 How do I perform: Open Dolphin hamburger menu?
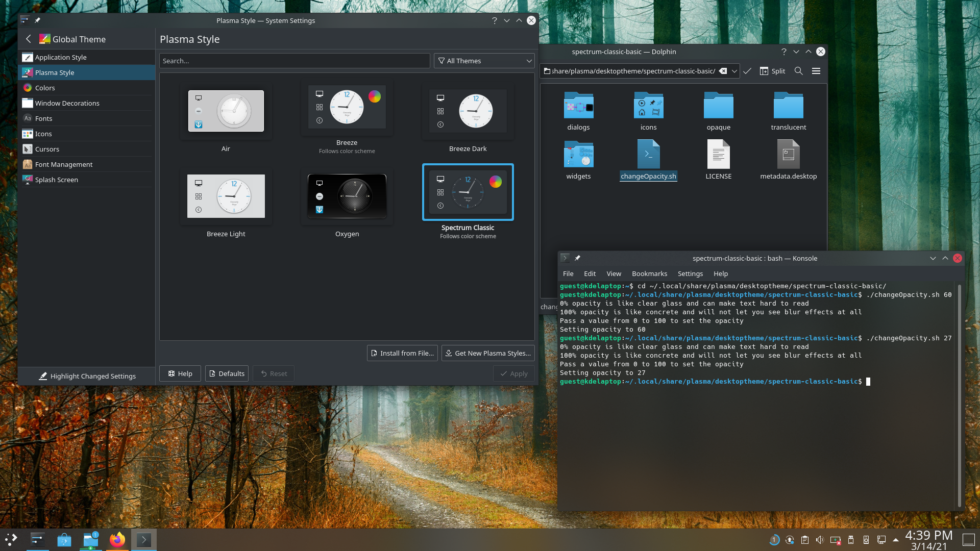click(816, 71)
